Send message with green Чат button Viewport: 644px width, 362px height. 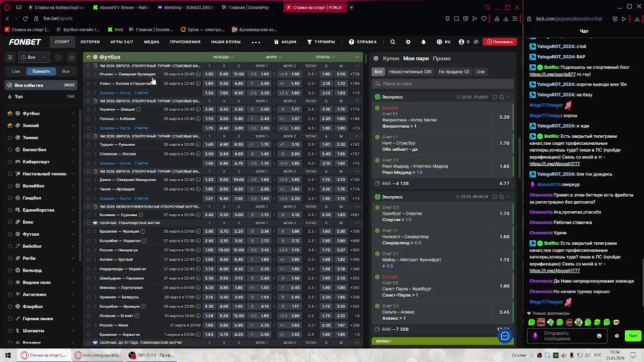click(x=632, y=336)
